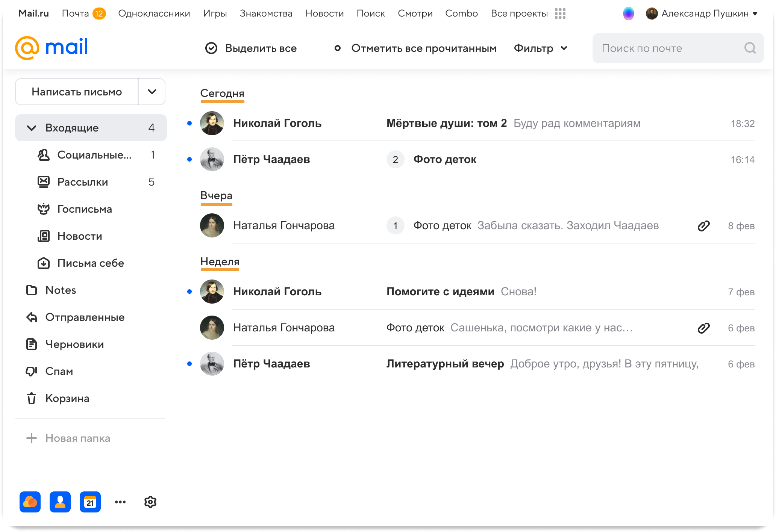The width and height of the screenshot is (776, 532).
Task: Expand thread count 1 on Гончарова message
Action: pos(396,225)
